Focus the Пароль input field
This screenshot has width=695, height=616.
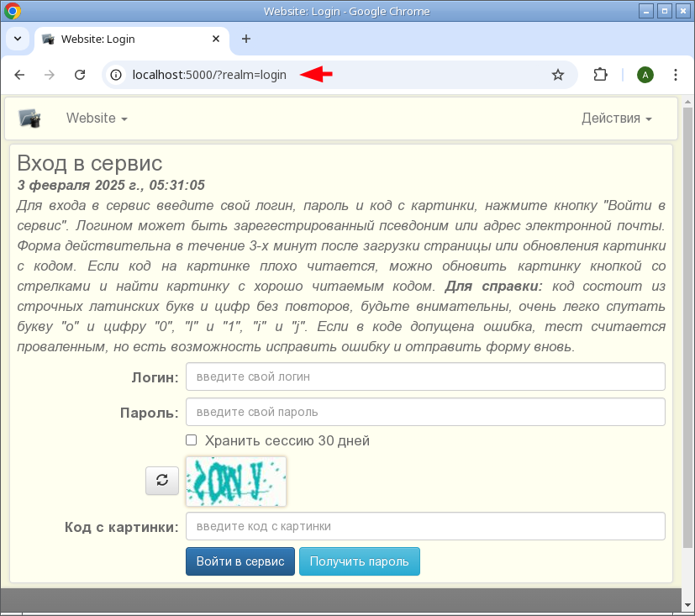425,412
